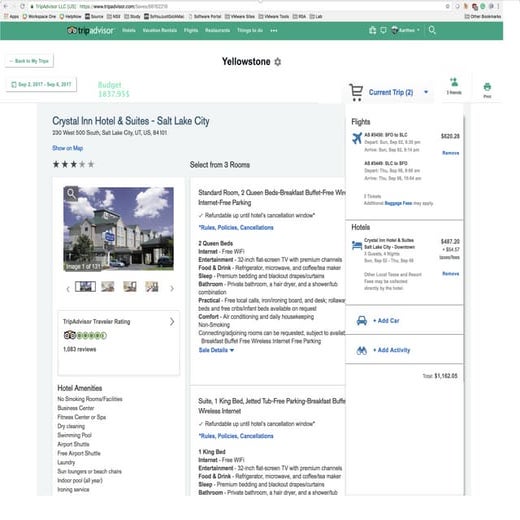Open the Restaurants nav item

click(x=217, y=30)
